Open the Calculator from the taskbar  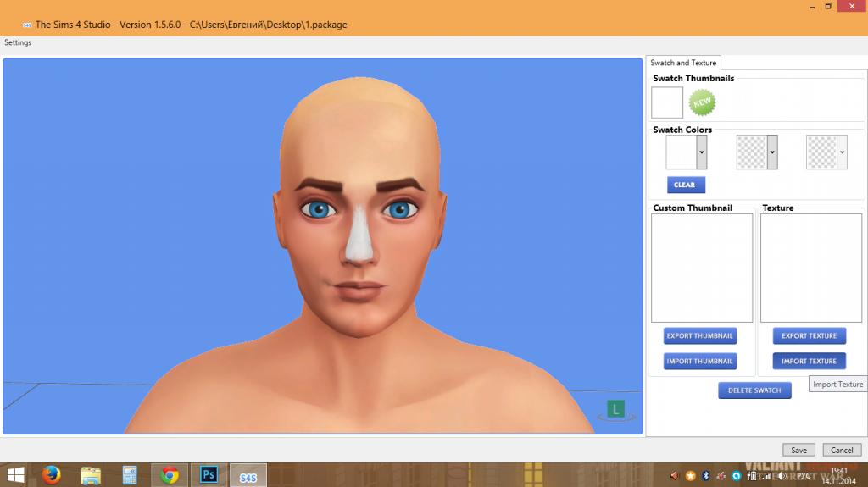[130, 475]
